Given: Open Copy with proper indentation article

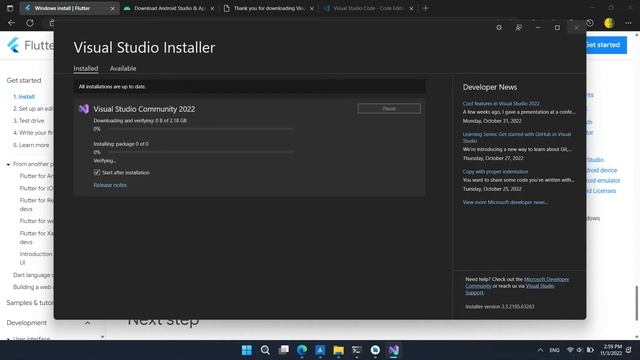Looking at the screenshot, I should pos(495,171).
